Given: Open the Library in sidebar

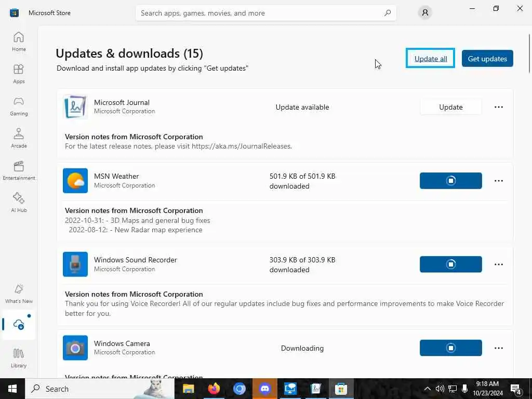Looking at the screenshot, I should tap(19, 358).
